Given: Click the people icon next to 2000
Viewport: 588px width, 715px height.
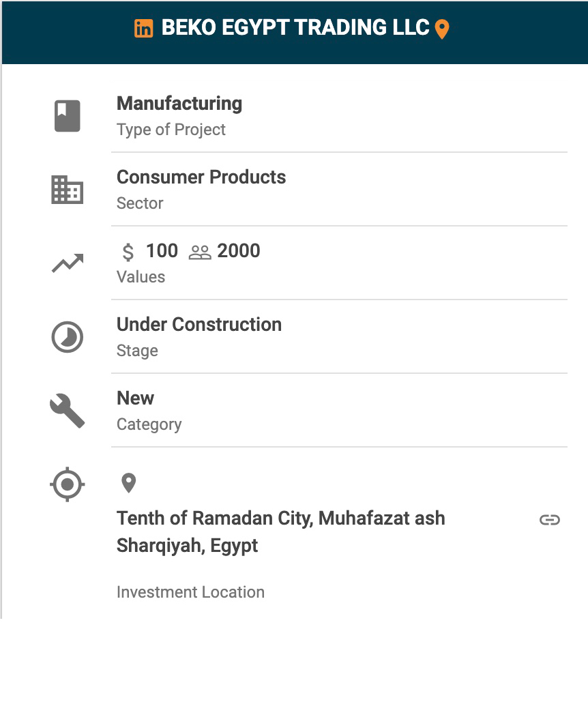Looking at the screenshot, I should (x=200, y=252).
